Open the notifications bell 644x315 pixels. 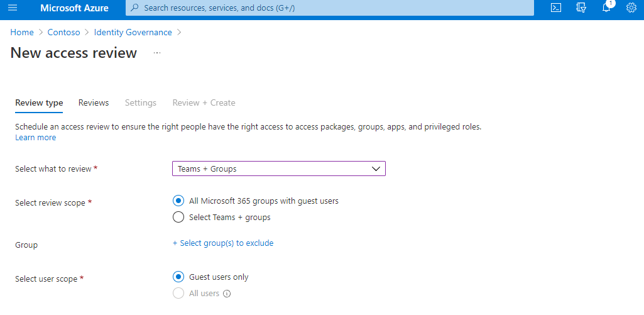click(606, 8)
